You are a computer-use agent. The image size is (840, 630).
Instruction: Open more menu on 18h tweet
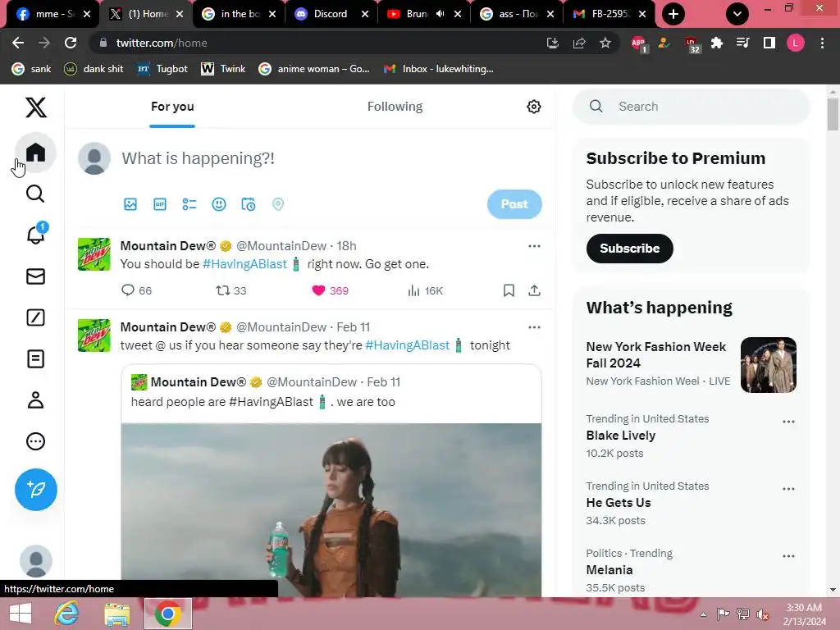click(x=534, y=246)
